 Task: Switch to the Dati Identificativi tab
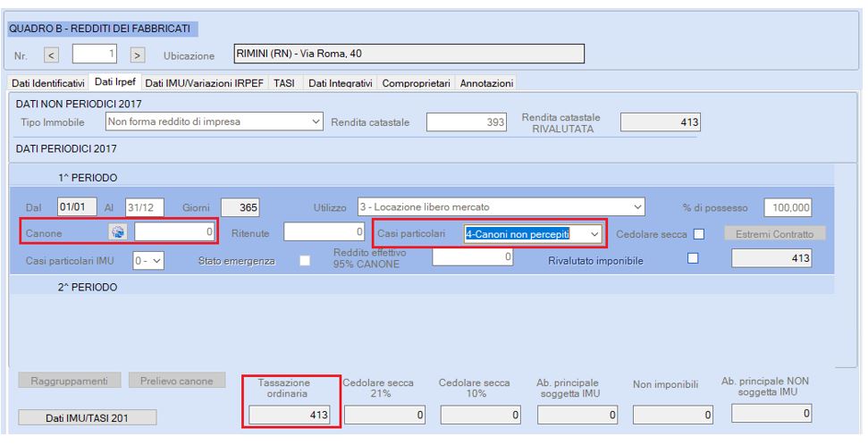(x=48, y=83)
